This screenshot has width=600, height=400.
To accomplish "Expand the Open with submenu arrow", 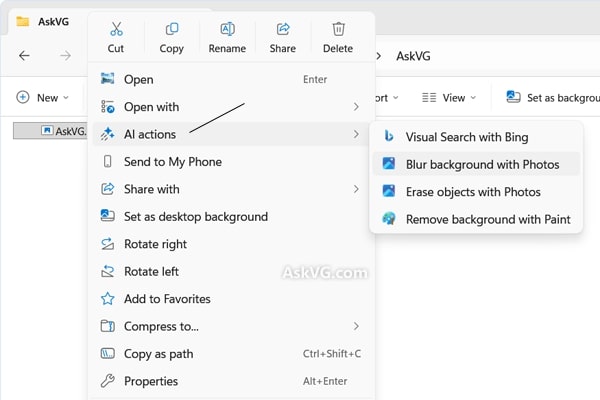I will [x=356, y=107].
